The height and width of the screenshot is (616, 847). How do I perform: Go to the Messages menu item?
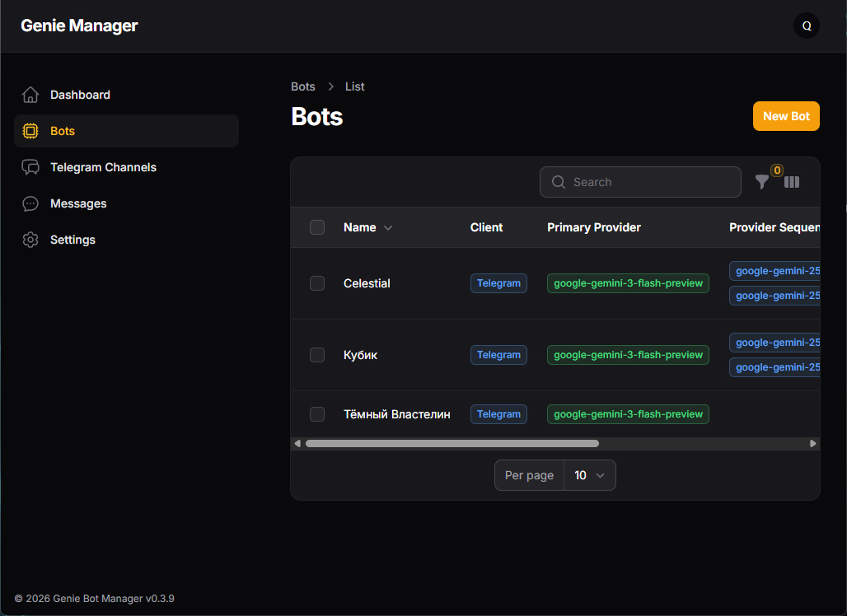point(78,203)
